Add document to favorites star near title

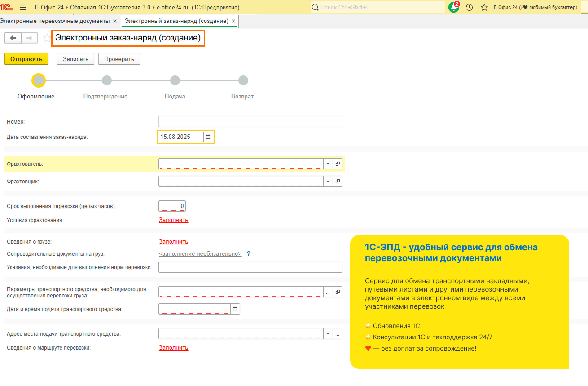click(47, 38)
